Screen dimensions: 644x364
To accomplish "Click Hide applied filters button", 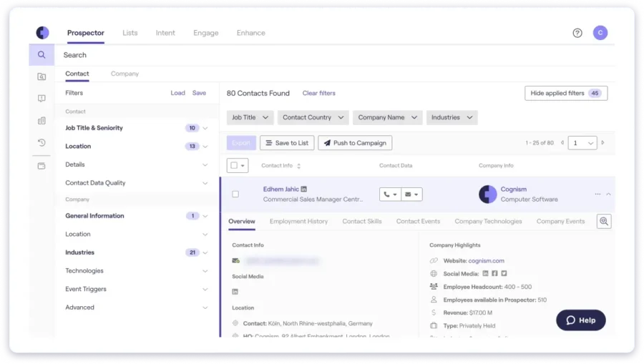I will click(566, 93).
